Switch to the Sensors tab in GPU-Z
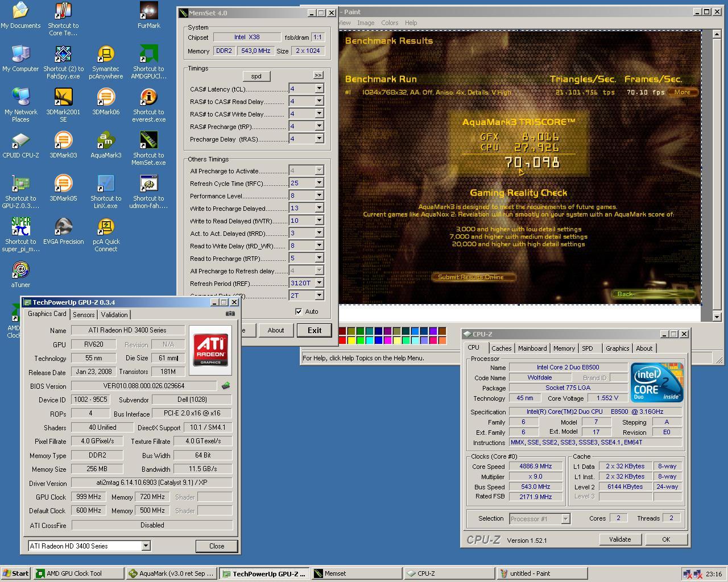This screenshot has width=728, height=582. [84, 315]
